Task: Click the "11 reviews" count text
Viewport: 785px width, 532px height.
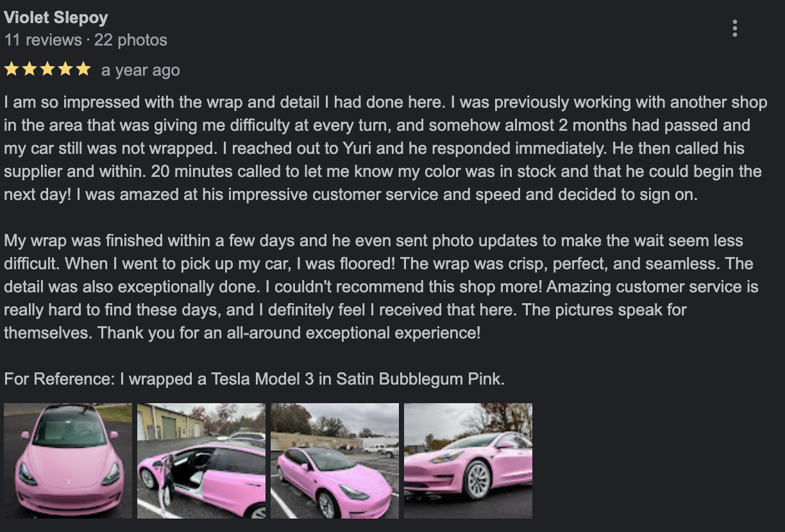Action: click(43, 40)
